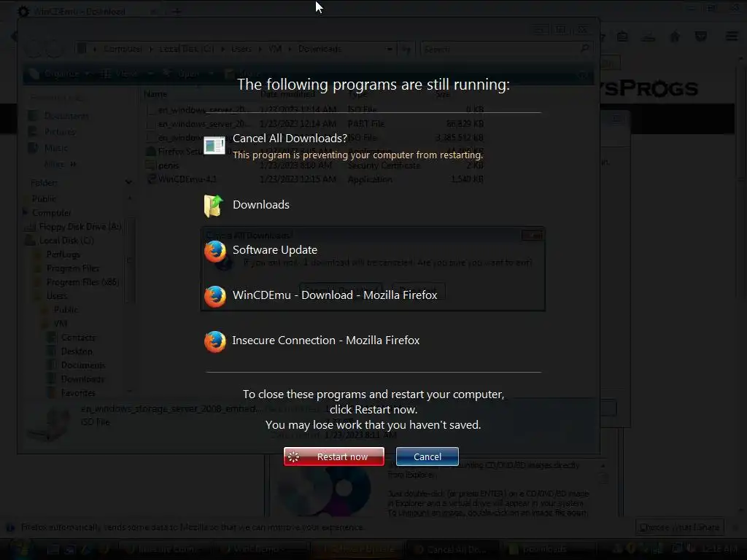Click the spinner icon on Restart now
Image resolution: width=747 pixels, height=560 pixels.
coord(293,456)
